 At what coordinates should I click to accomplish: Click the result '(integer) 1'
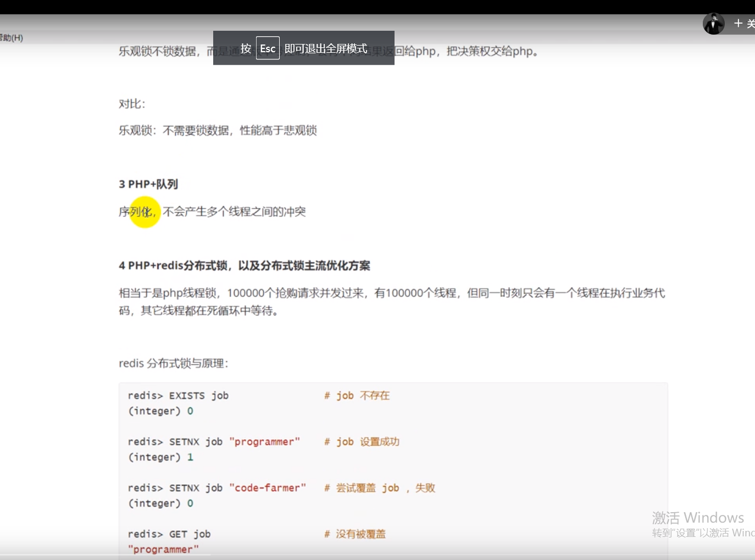[x=160, y=457]
